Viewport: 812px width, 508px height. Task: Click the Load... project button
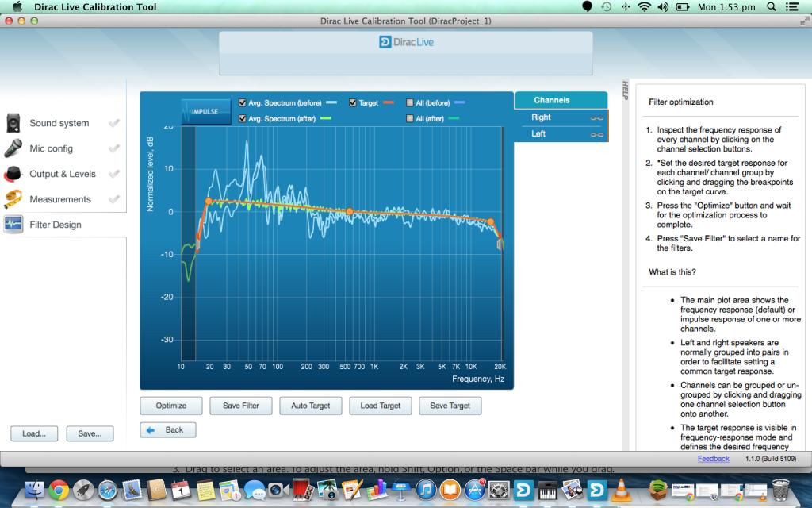click(34, 433)
